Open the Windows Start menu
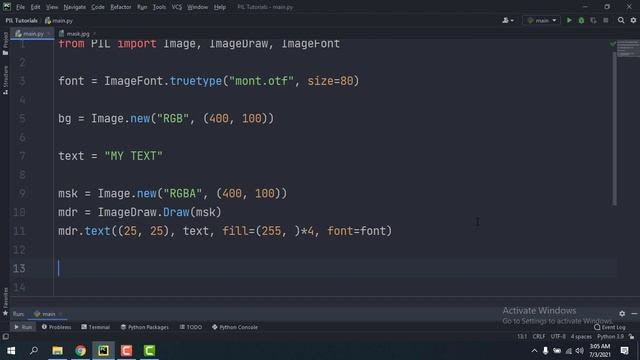This screenshot has height=360, width=640. [11, 351]
